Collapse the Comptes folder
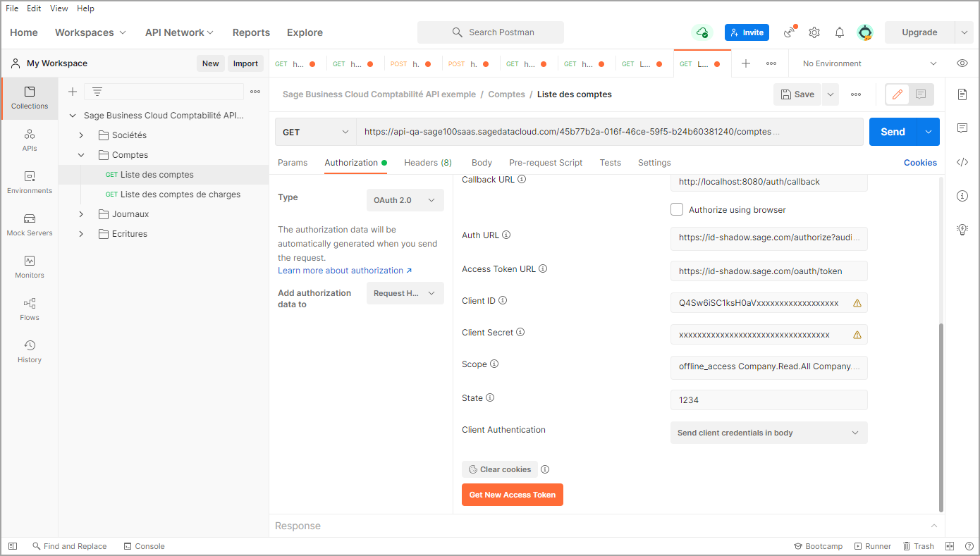 (81, 155)
